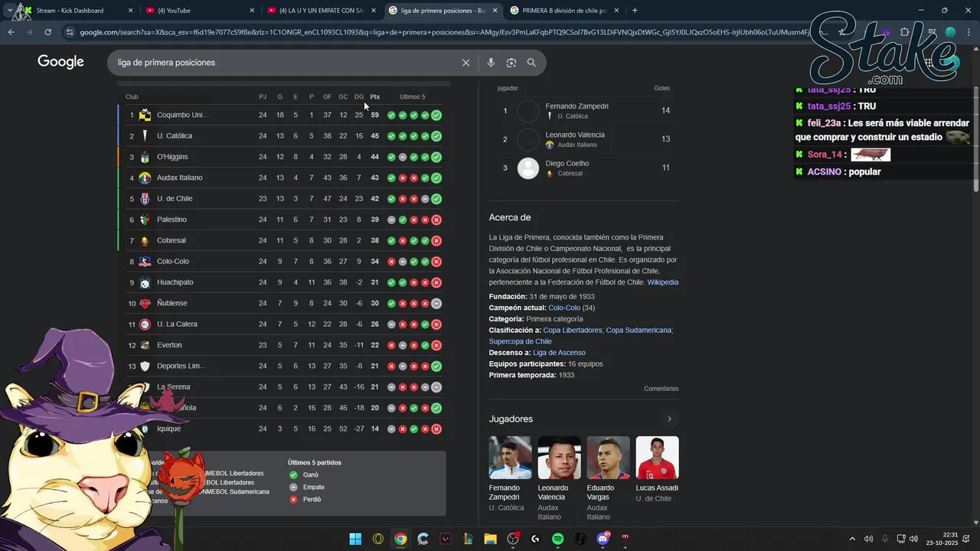Open volume control in system tray
The image size is (980, 551).
click(x=913, y=539)
